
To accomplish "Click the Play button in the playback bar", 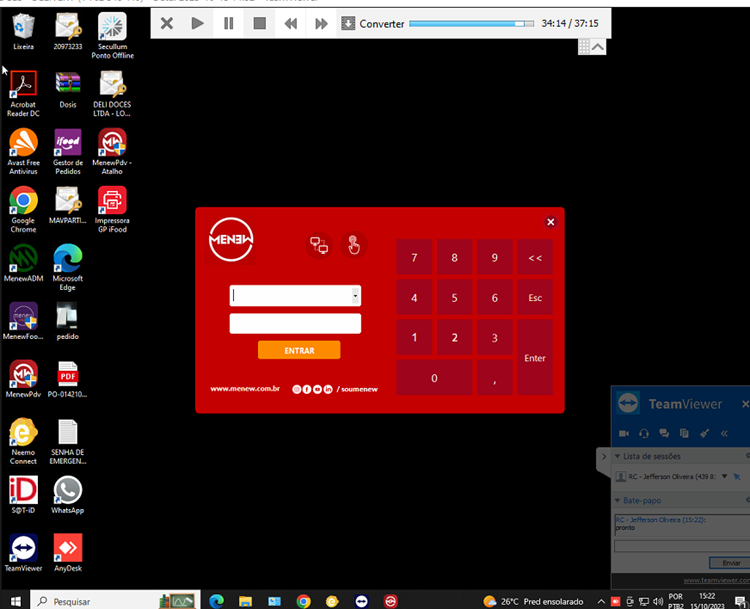I will pos(198,23).
